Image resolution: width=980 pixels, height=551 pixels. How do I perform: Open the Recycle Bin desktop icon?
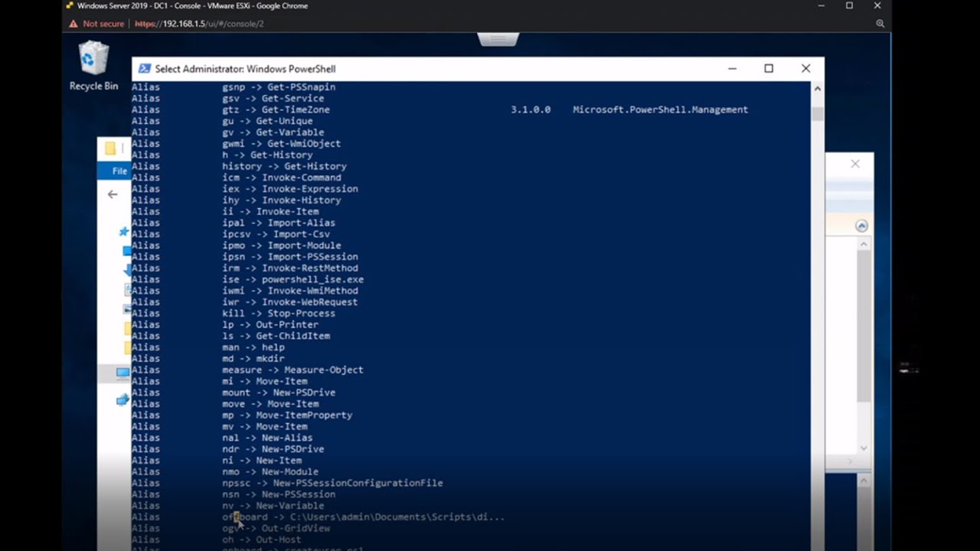pyautogui.click(x=93, y=65)
